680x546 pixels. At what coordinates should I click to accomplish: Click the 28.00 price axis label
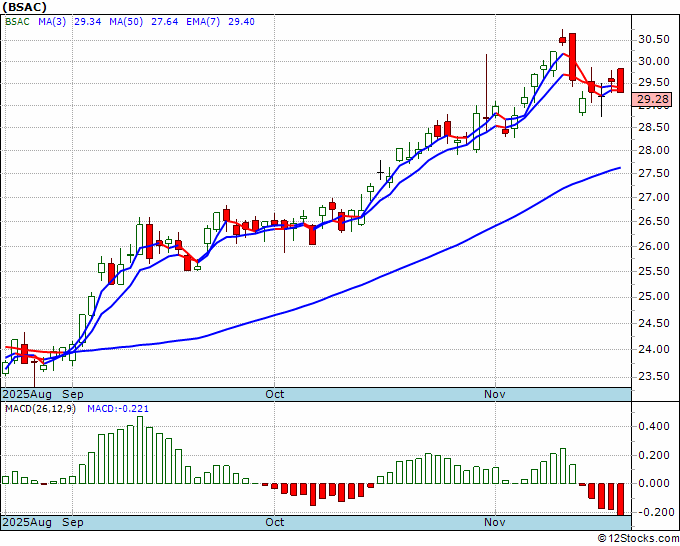(x=654, y=150)
